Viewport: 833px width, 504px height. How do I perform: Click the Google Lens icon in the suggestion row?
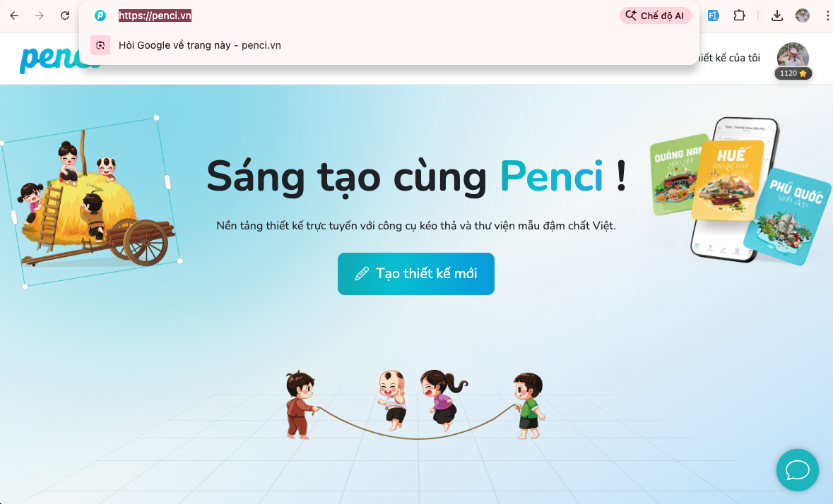(x=100, y=46)
